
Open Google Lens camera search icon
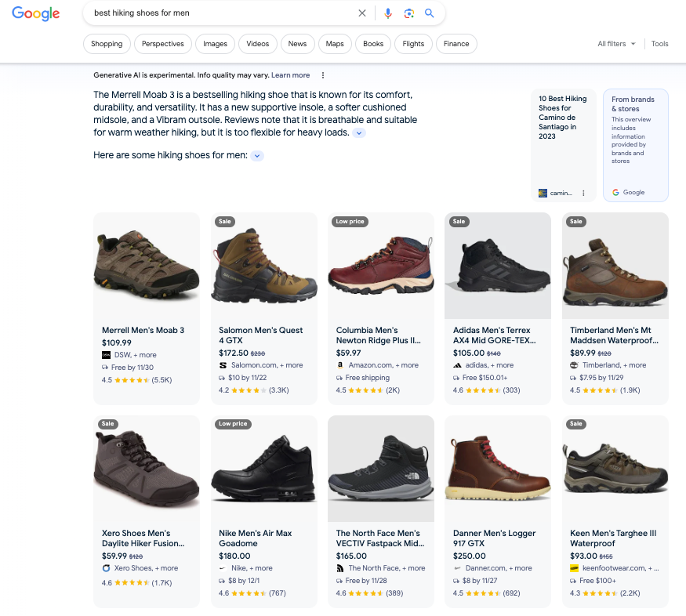(408, 13)
